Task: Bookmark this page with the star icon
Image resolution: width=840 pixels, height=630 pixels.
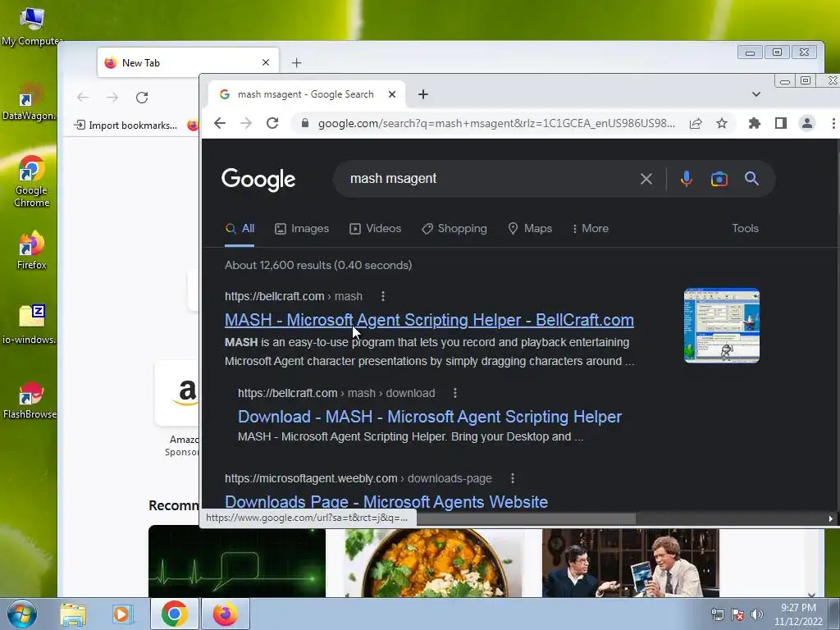Action: (x=722, y=123)
